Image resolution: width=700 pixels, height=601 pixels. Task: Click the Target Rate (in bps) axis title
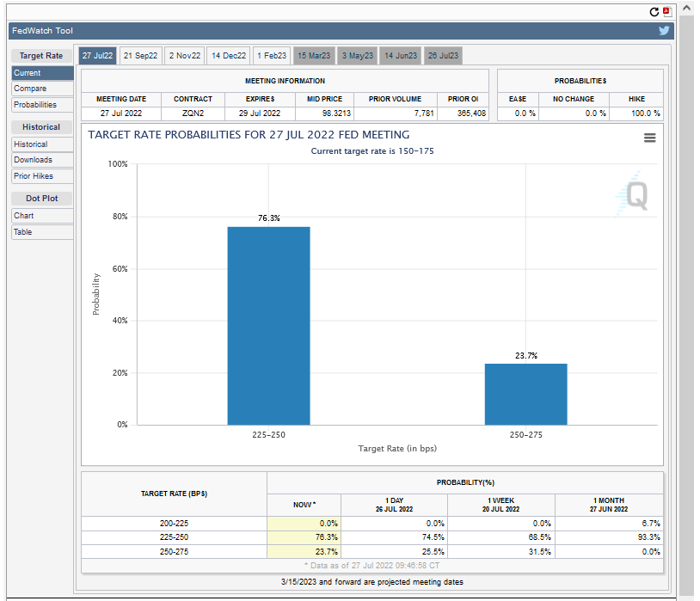pos(397,448)
